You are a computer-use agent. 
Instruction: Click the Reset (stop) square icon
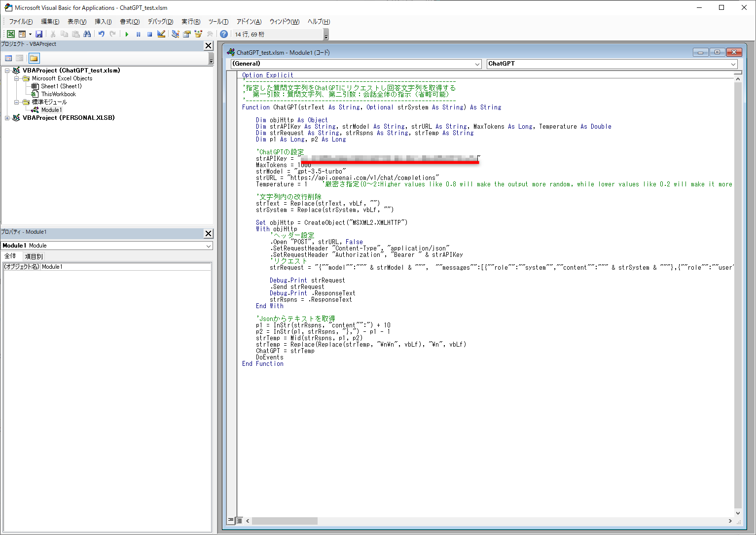pyautogui.click(x=149, y=34)
